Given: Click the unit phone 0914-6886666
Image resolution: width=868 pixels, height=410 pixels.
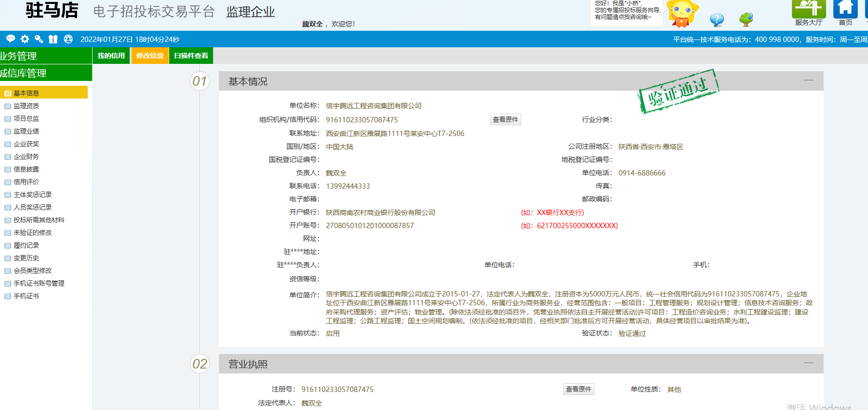Looking at the screenshot, I should pyautogui.click(x=642, y=173).
